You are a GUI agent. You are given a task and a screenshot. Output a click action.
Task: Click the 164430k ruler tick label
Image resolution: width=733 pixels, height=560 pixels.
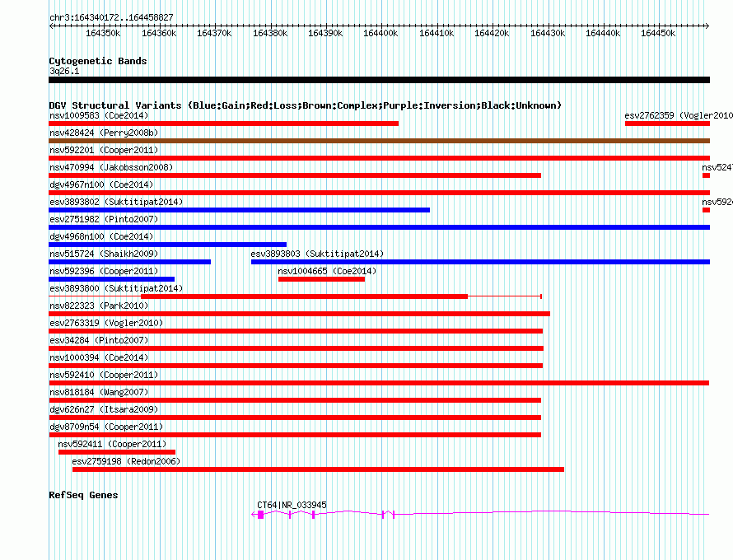click(x=548, y=33)
